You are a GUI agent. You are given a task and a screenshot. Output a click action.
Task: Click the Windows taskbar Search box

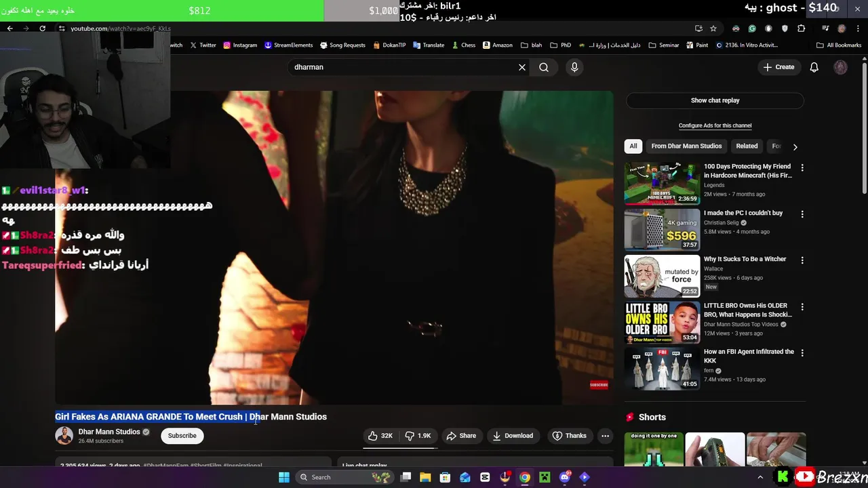point(345,477)
